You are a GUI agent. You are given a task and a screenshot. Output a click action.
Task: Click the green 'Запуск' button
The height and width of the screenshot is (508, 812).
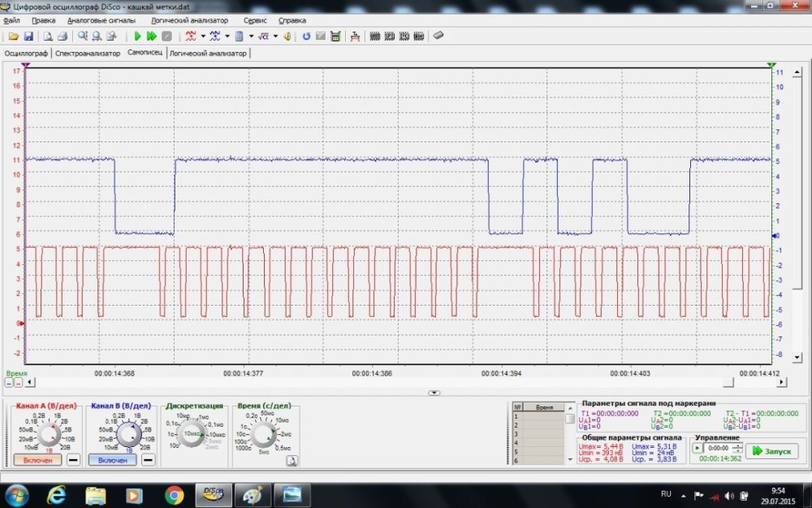coord(771,450)
